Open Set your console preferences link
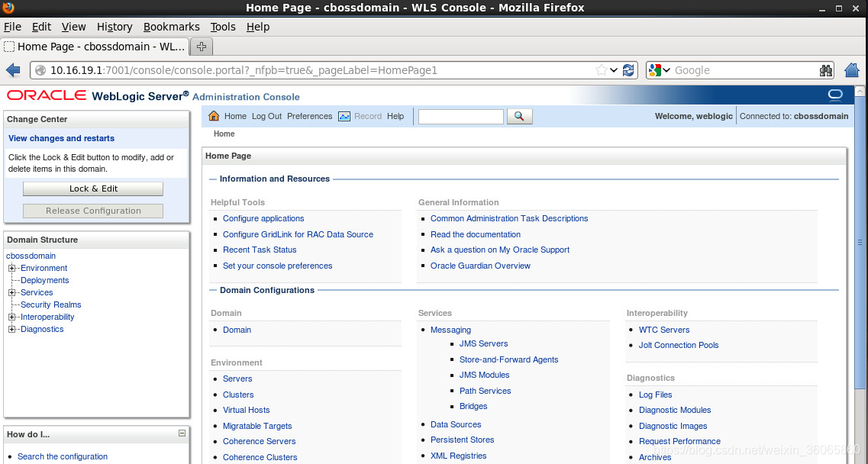Screen dimensions: 868x464 click(277, 266)
